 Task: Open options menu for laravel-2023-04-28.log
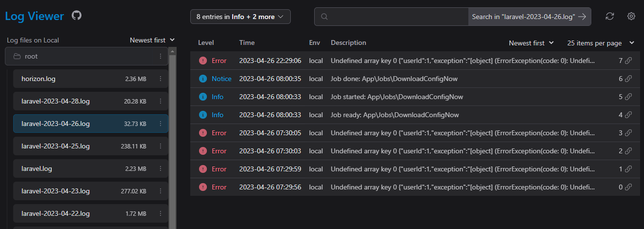click(161, 101)
